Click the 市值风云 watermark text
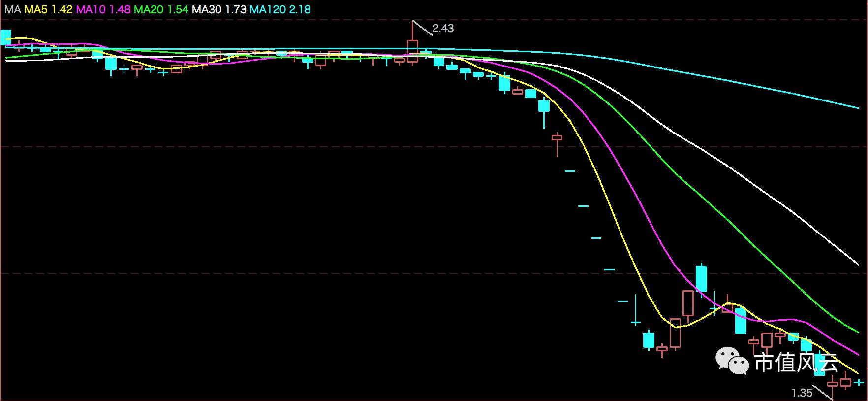Image resolution: width=868 pixels, height=401 pixels. coord(795,364)
